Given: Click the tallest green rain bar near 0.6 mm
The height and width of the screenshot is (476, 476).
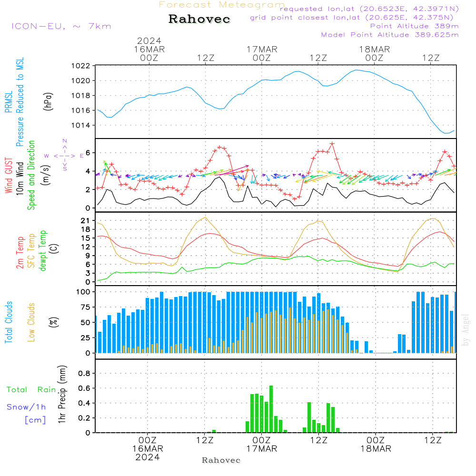Looking at the screenshot, I should (x=271, y=409).
